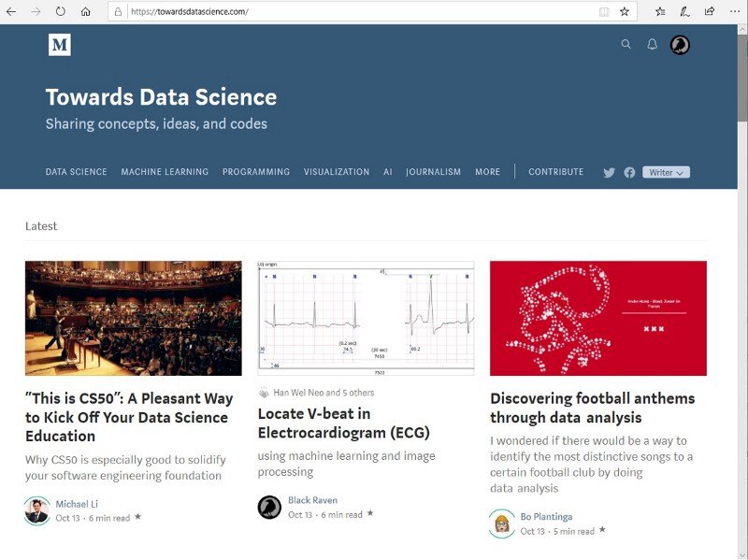
Task: Open the site search magnifier
Action: pyautogui.click(x=626, y=44)
